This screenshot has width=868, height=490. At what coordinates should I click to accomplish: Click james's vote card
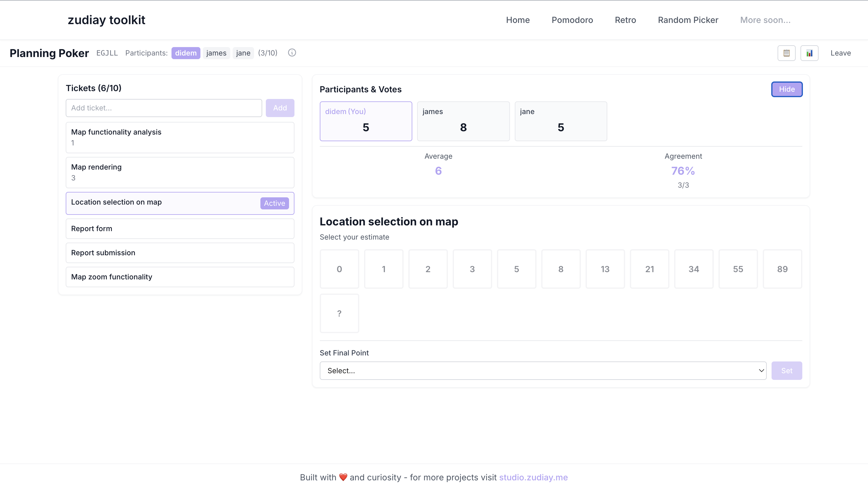(x=463, y=121)
